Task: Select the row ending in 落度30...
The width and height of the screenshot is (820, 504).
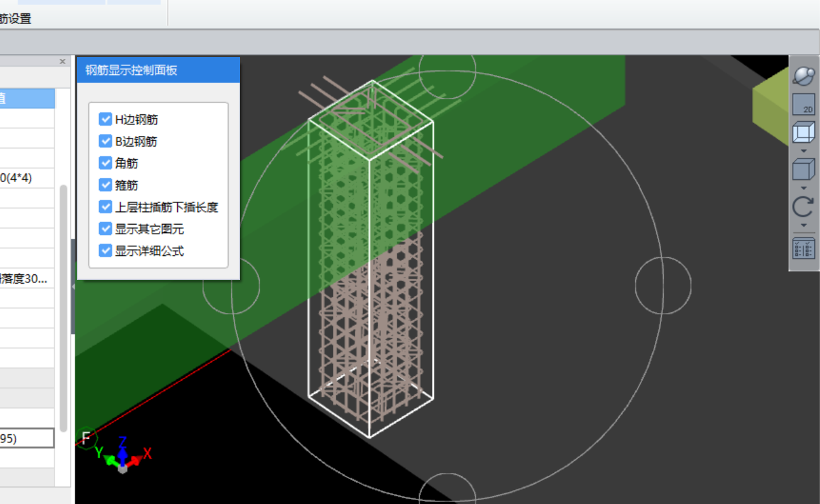Action: [x=27, y=278]
